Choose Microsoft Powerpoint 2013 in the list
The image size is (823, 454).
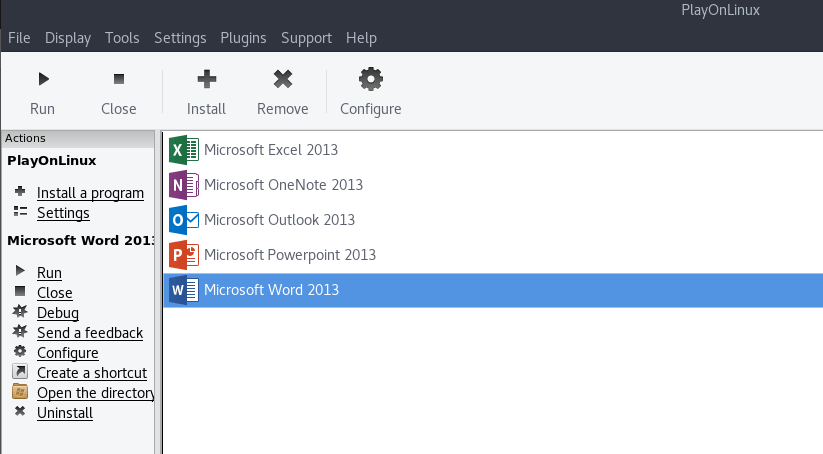pyautogui.click(x=289, y=255)
